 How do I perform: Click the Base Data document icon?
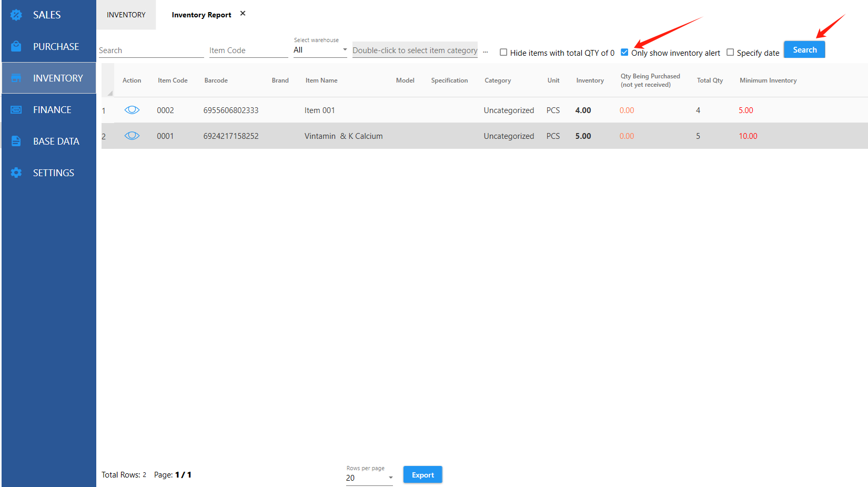click(x=16, y=141)
